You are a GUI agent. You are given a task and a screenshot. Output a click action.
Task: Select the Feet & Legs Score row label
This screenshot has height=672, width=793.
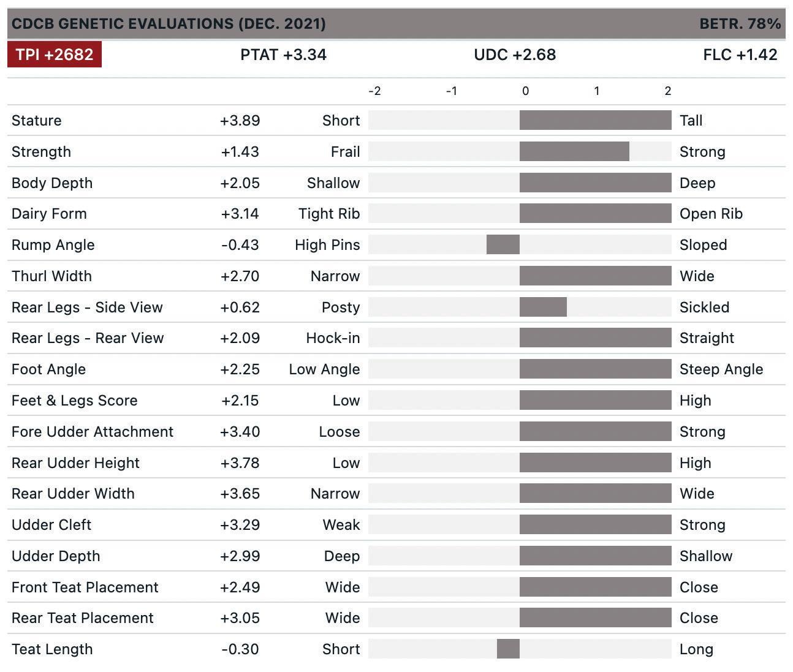74,401
